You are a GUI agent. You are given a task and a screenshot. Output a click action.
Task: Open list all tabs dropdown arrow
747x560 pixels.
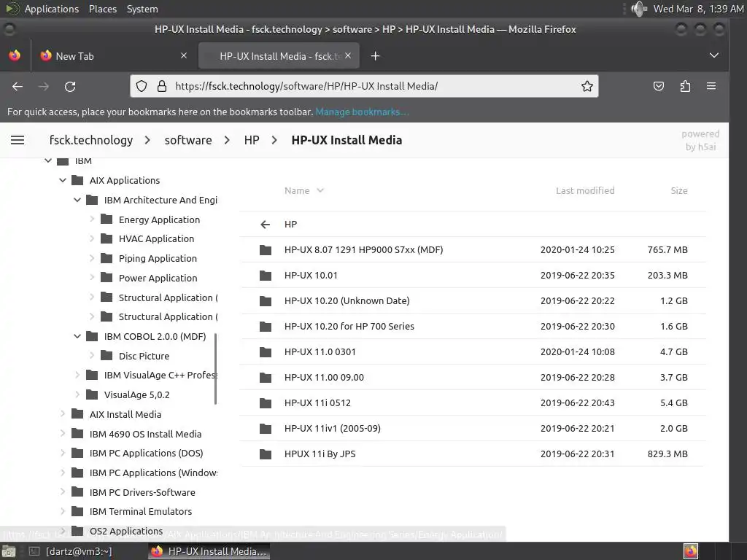[x=713, y=55]
